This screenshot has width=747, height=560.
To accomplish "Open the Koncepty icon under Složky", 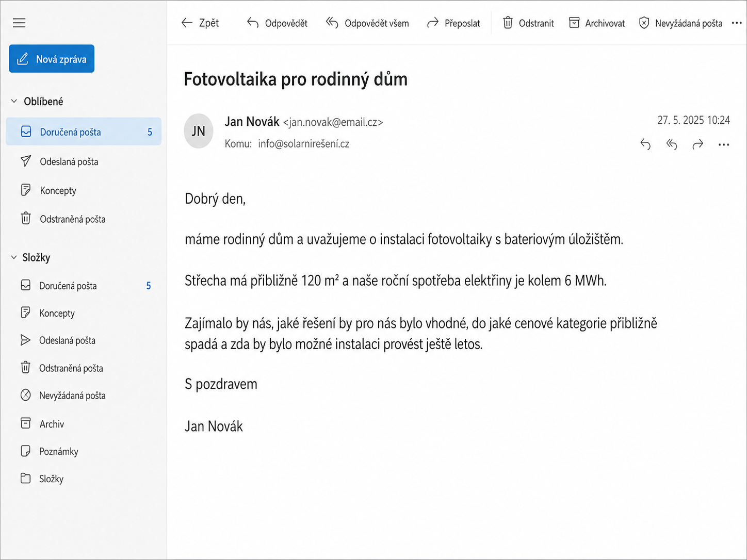I will coord(26,312).
